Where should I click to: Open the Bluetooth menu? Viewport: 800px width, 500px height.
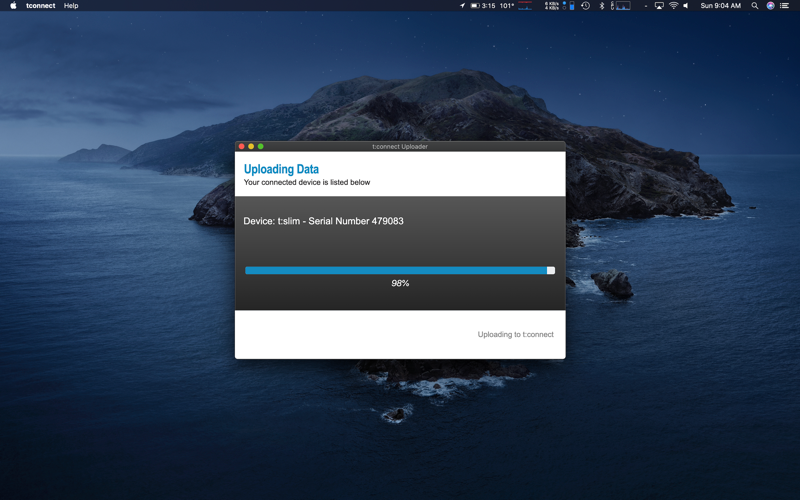click(x=602, y=6)
